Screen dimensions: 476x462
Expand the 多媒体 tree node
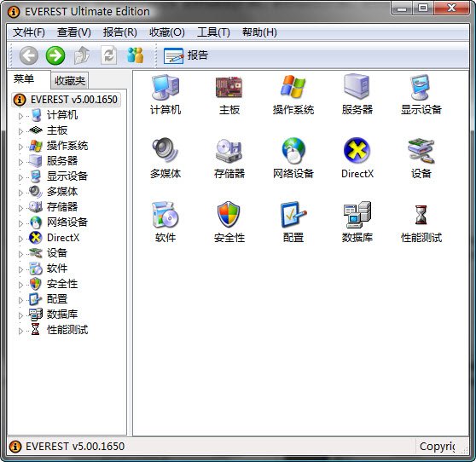pyautogui.click(x=20, y=193)
